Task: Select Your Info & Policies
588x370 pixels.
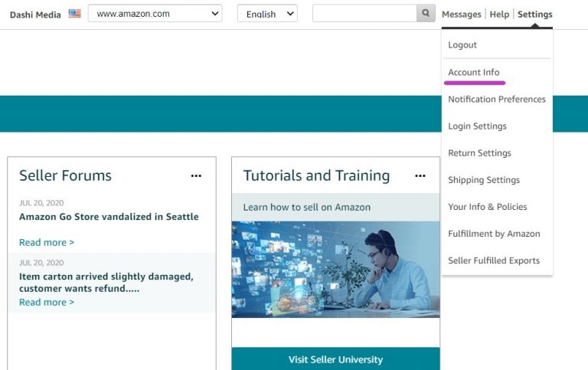Action: click(487, 207)
